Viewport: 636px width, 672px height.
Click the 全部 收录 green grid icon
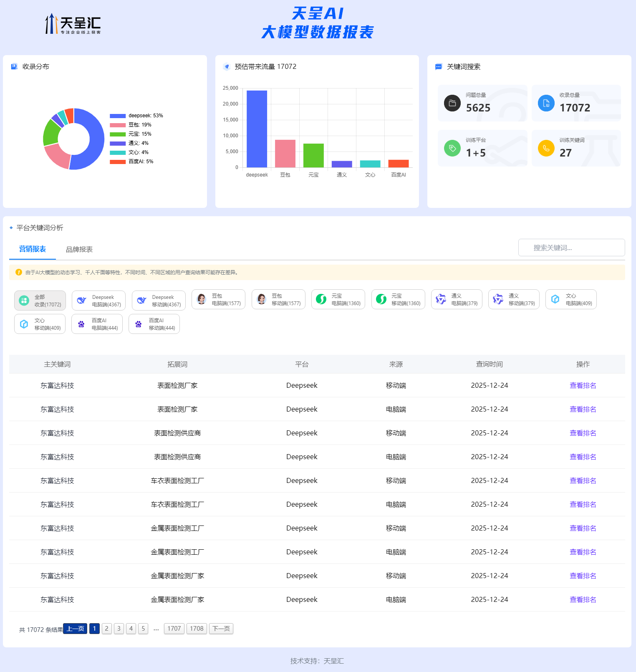pos(24,301)
